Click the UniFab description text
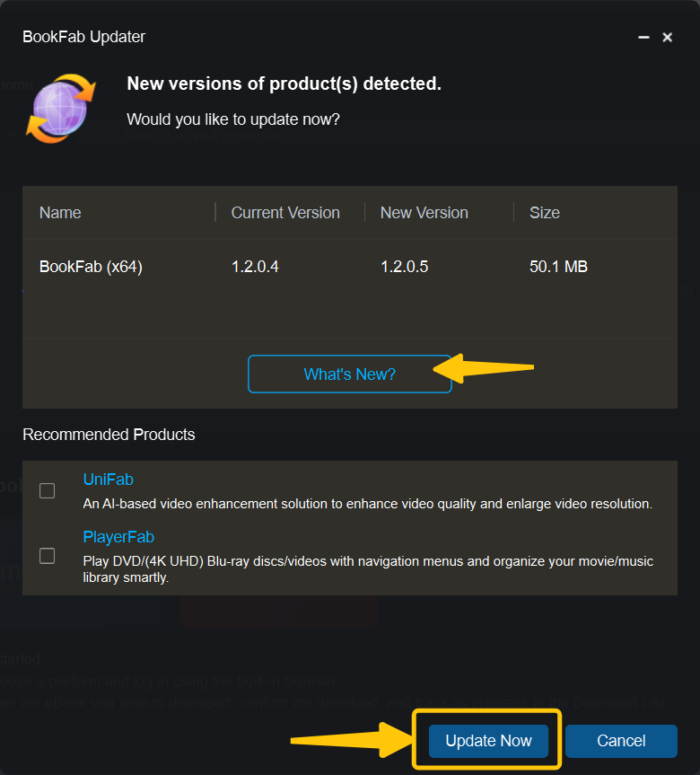 [367, 504]
